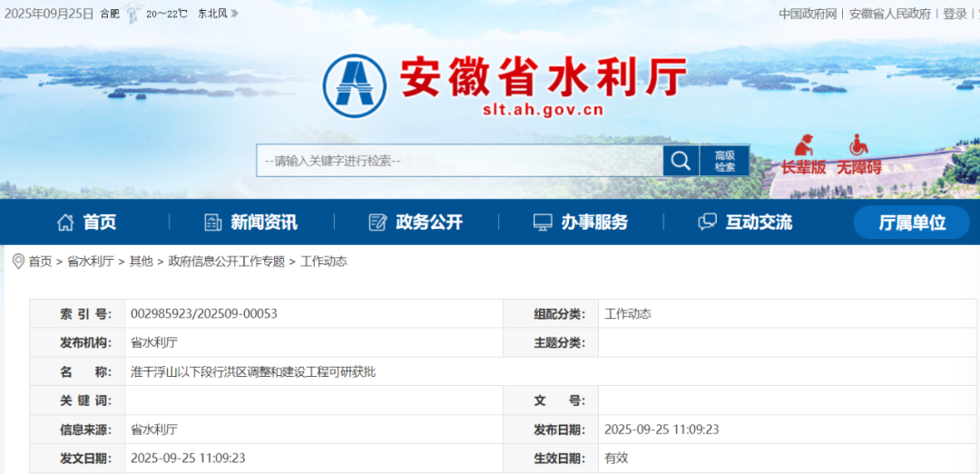Click the magnifier search icon button

(680, 161)
